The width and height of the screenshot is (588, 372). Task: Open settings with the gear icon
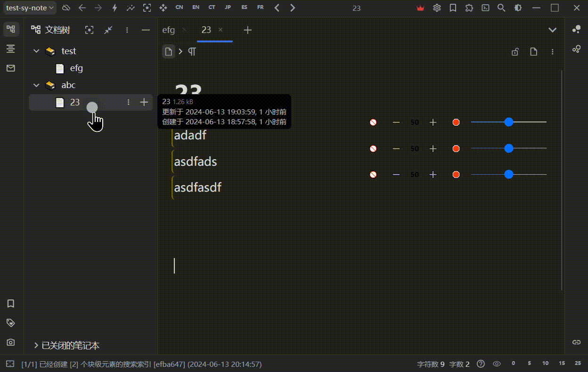pyautogui.click(x=437, y=8)
